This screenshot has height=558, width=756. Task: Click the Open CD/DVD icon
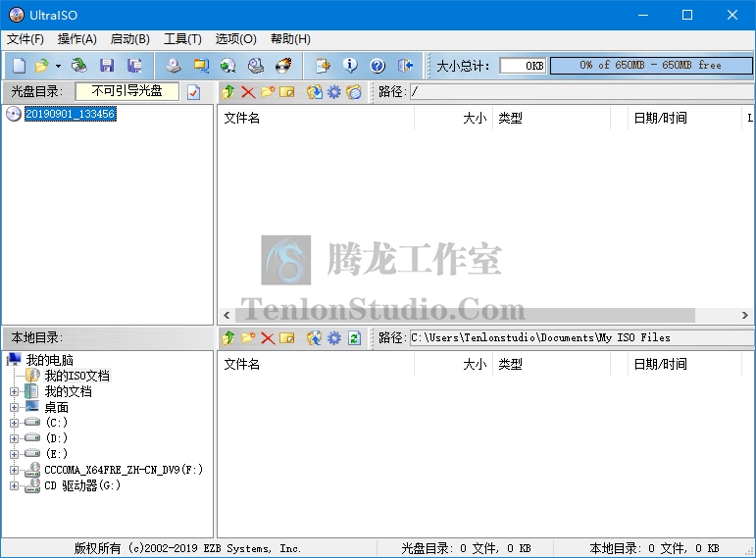tap(79, 65)
